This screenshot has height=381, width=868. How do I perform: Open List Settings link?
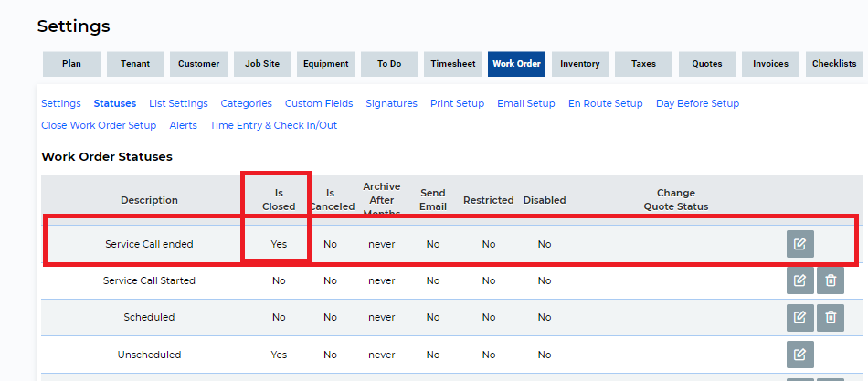click(x=178, y=103)
